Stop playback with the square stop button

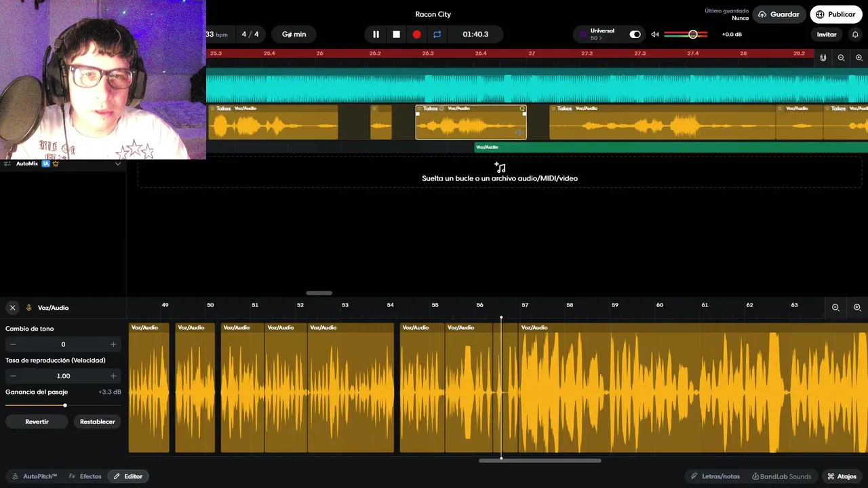pos(396,35)
